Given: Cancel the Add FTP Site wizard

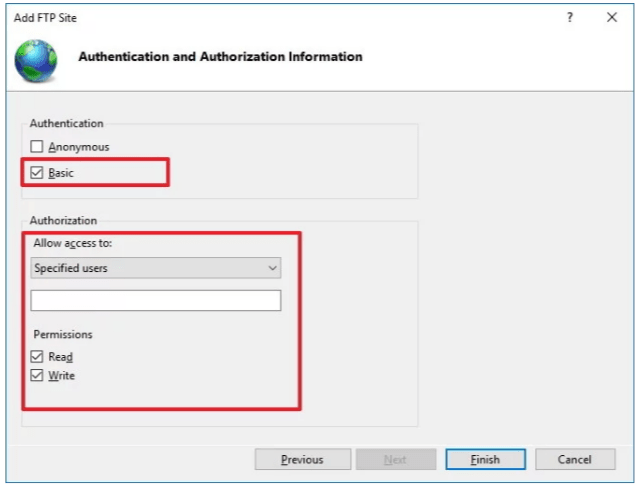Looking at the screenshot, I should point(575,459).
